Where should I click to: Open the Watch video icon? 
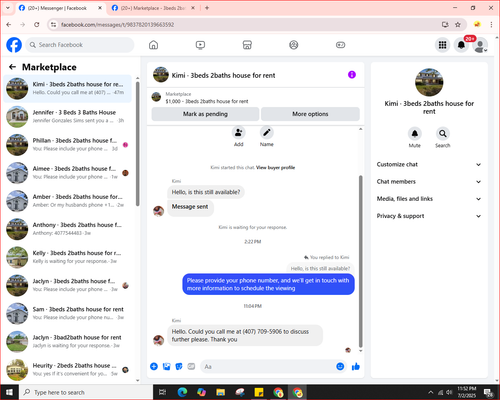point(200,45)
